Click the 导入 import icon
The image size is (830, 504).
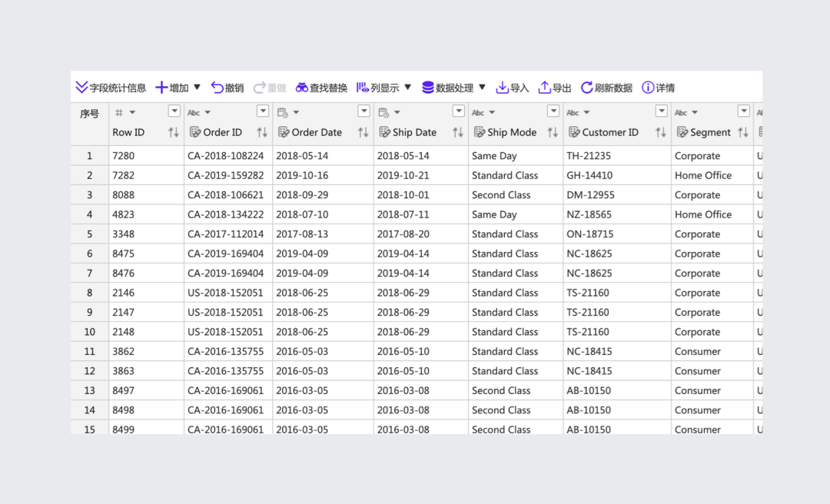(x=502, y=88)
